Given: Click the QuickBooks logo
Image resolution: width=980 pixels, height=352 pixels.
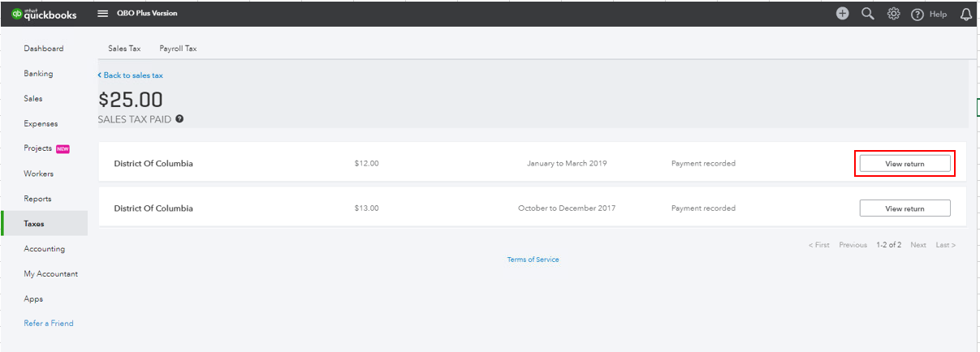Looking at the screenshot, I should point(45,14).
